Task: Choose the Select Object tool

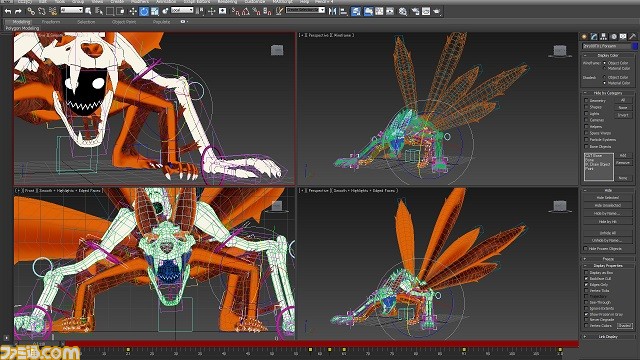Action: coord(88,11)
